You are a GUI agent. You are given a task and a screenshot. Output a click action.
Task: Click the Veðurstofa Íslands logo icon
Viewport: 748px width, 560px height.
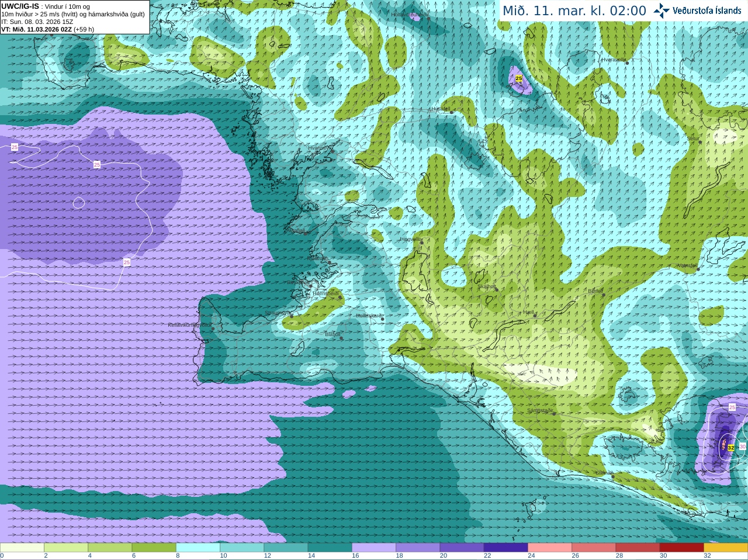[662, 11]
